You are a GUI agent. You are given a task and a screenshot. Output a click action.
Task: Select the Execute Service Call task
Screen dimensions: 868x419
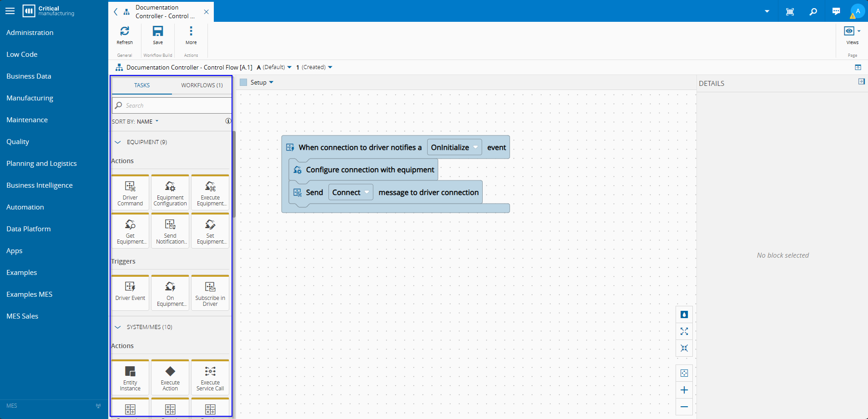(x=210, y=378)
